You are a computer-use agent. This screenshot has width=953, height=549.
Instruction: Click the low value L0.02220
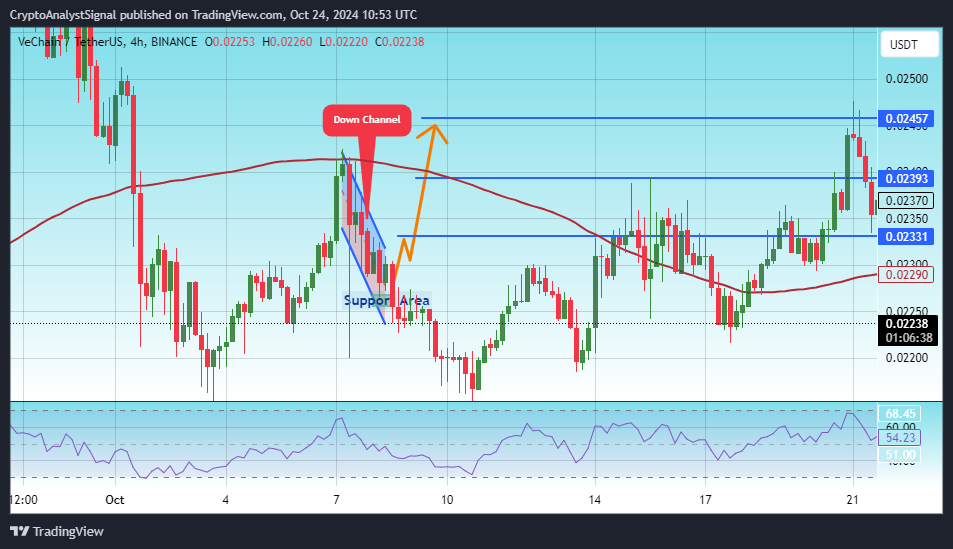click(x=343, y=42)
